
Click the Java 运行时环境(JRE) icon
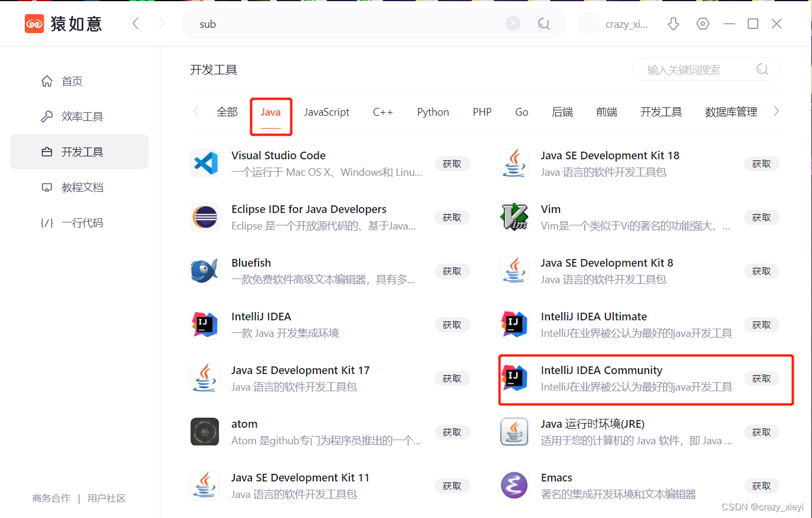(x=514, y=432)
